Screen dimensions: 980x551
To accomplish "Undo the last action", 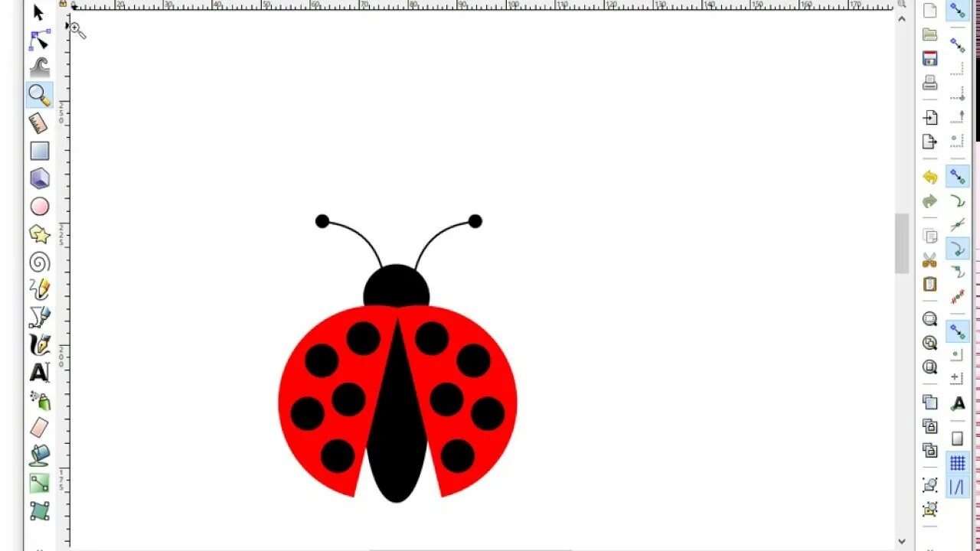I will (930, 178).
